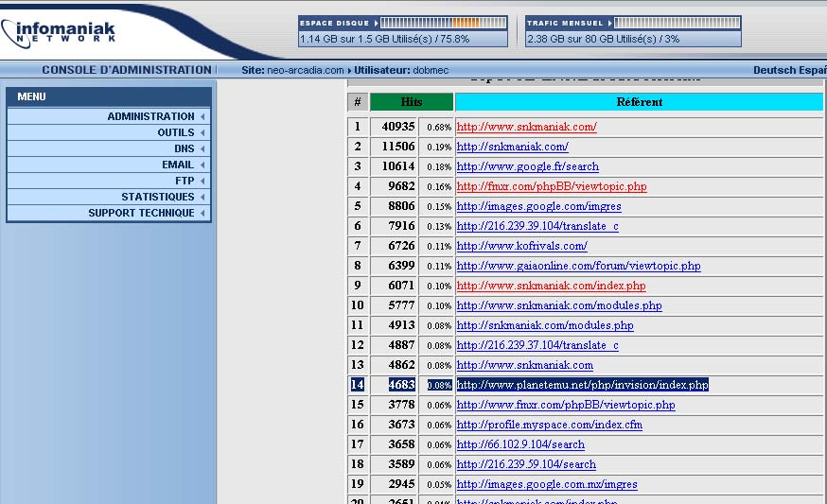Open www.fmxr.com/phpBB/viewtopic.php link in row 15

pos(566,405)
